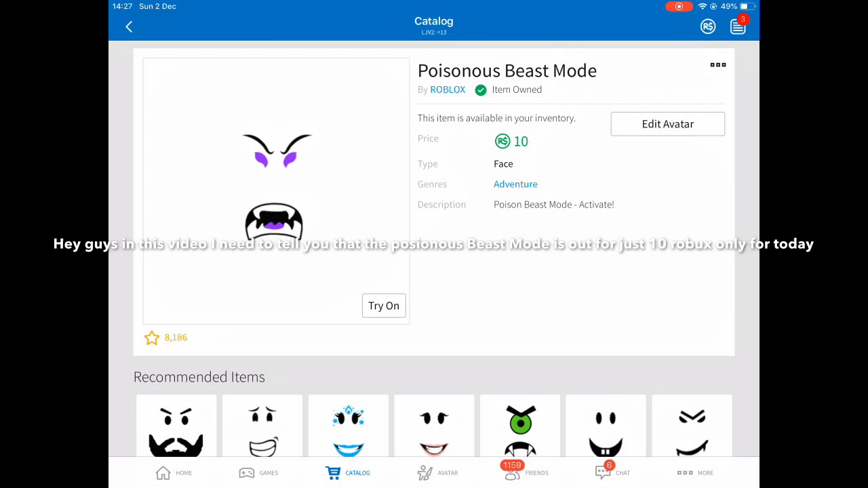Viewport: 868px width, 488px height.
Task: Open the three-dot item options menu
Action: (x=717, y=65)
